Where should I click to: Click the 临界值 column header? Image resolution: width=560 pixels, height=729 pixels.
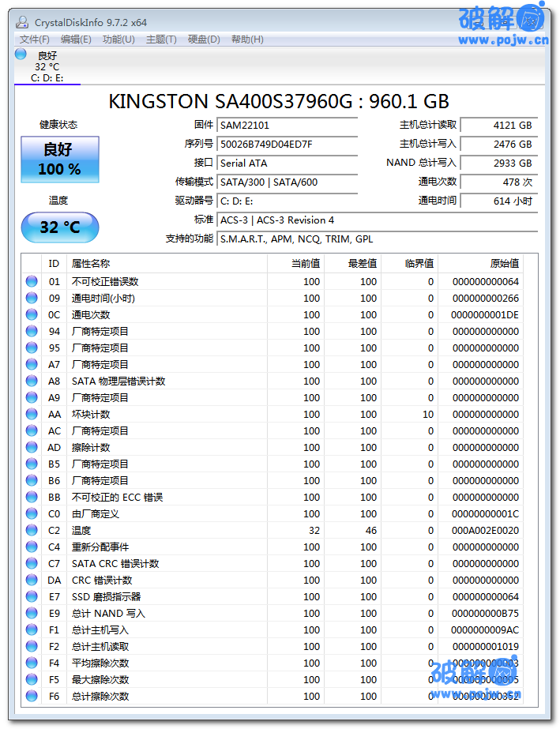(x=410, y=264)
